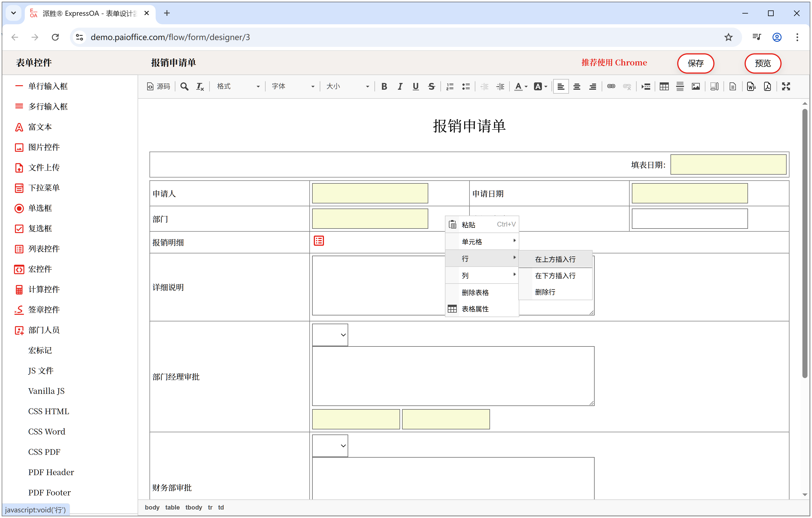Open the 字体 font dropdown
The height and width of the screenshot is (518, 812).
point(293,87)
